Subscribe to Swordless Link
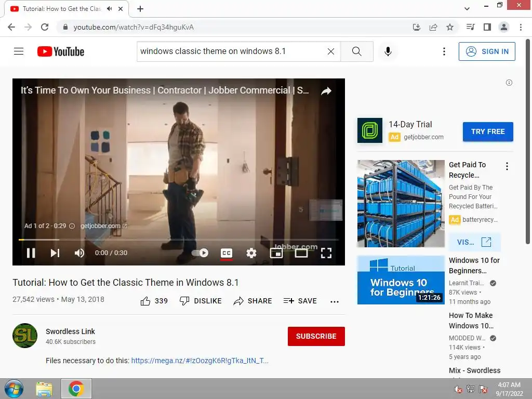532x399 pixels. [x=316, y=336]
